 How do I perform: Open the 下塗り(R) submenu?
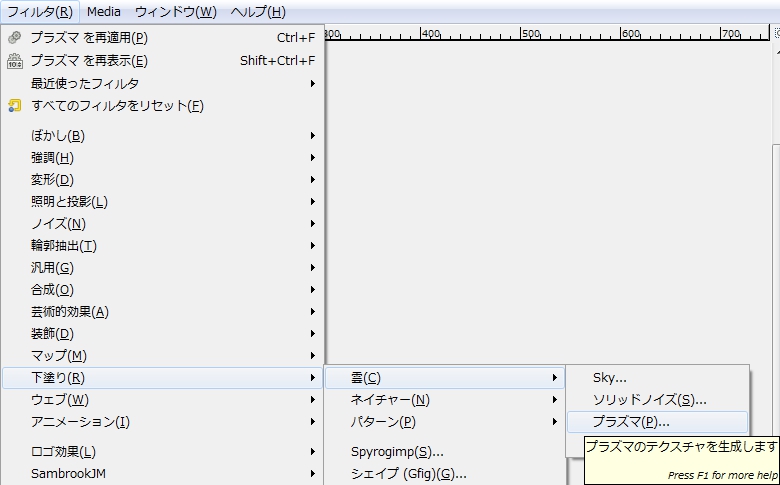click(163, 378)
